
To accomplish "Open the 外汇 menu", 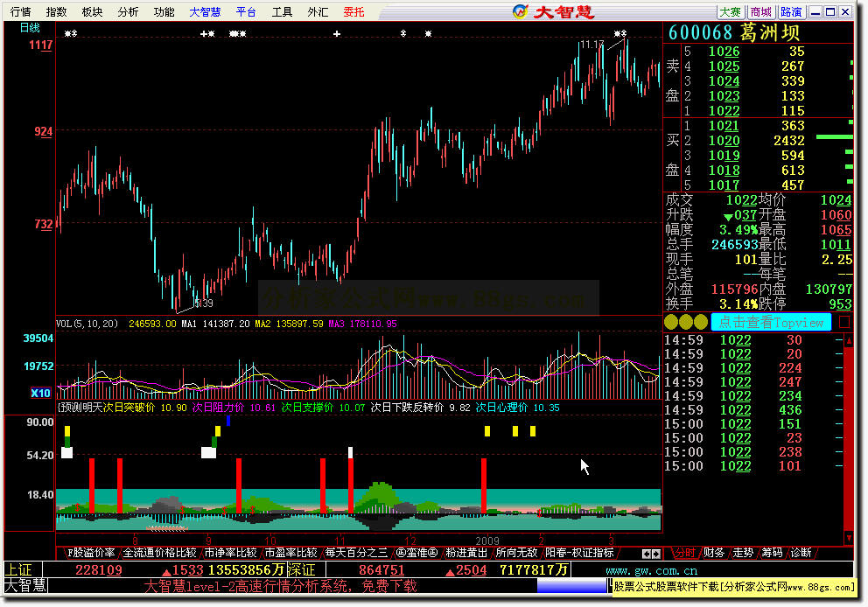I will point(318,11).
